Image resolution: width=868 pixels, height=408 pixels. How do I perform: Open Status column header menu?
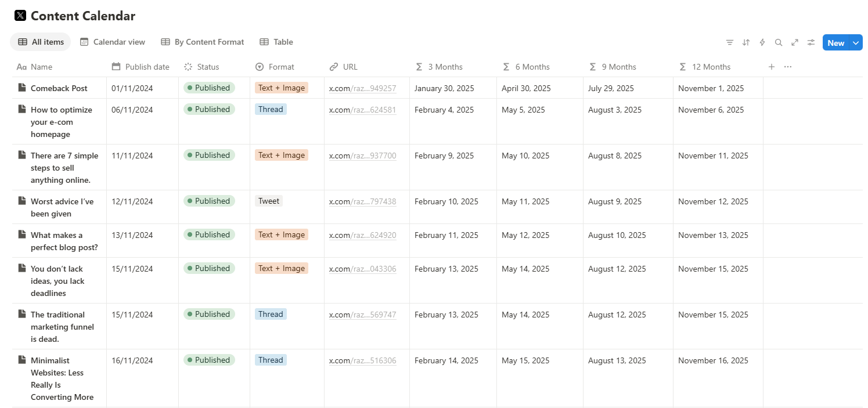[x=208, y=67]
